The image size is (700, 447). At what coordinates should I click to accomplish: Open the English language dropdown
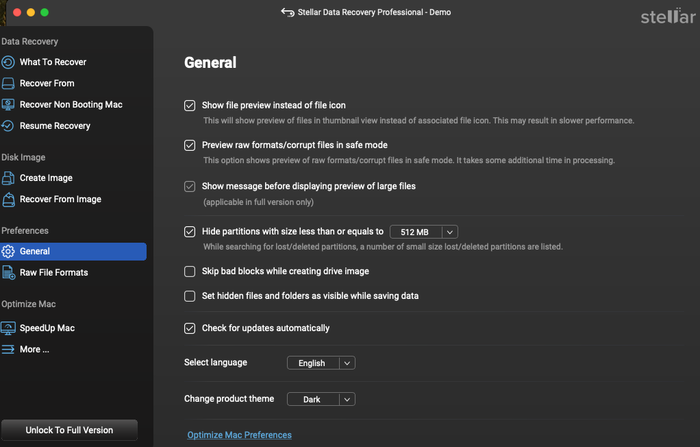[x=321, y=363]
